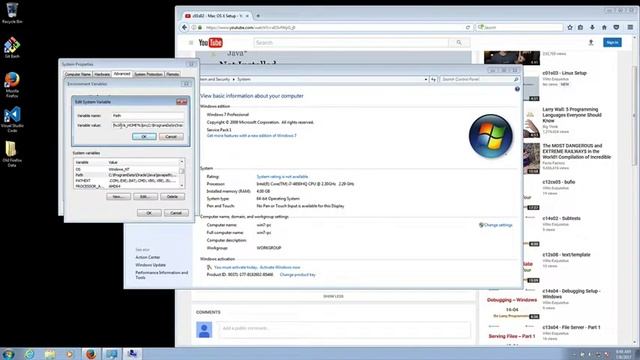Click New under System variables

[118, 197]
